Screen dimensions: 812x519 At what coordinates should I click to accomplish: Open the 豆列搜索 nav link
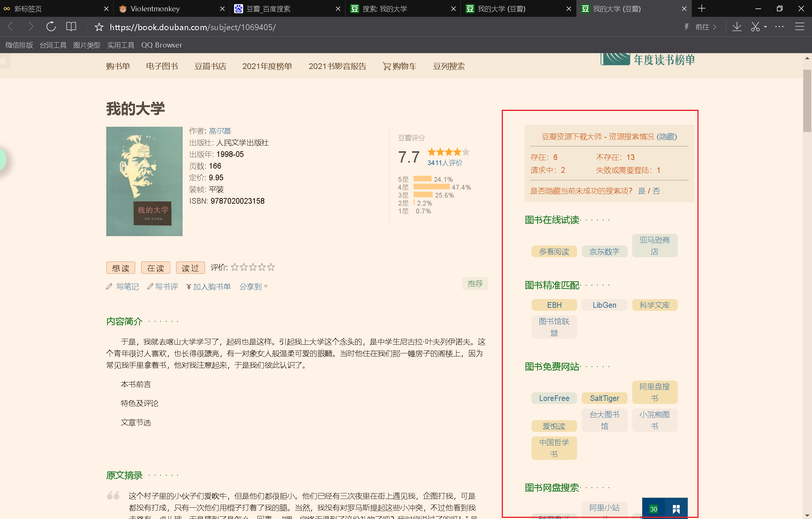(x=449, y=66)
